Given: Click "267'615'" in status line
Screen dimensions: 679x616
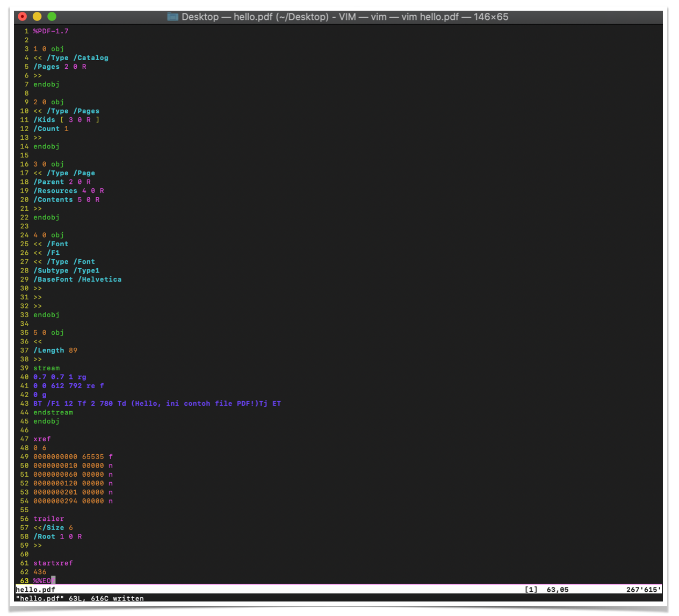Looking at the screenshot, I should click(644, 590).
